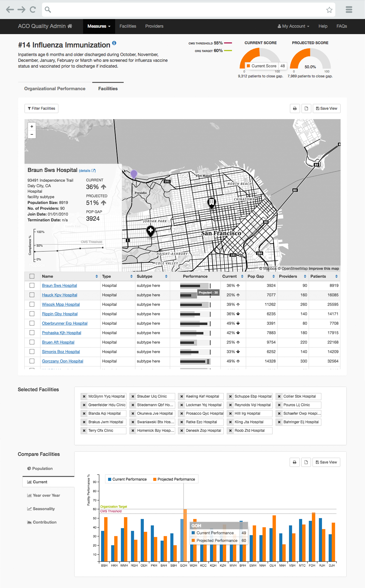Open the Hauck Kpv Hospital link
This screenshot has height=588, width=365.
click(59, 295)
